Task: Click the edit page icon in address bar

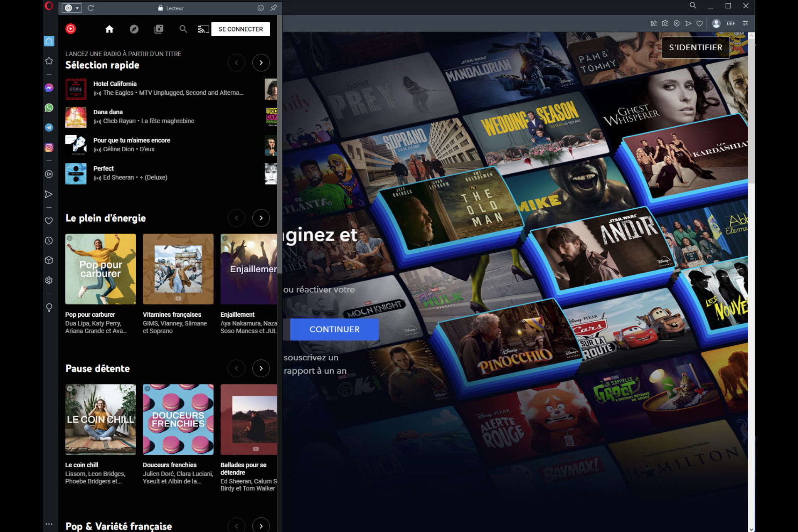Action: [653, 24]
